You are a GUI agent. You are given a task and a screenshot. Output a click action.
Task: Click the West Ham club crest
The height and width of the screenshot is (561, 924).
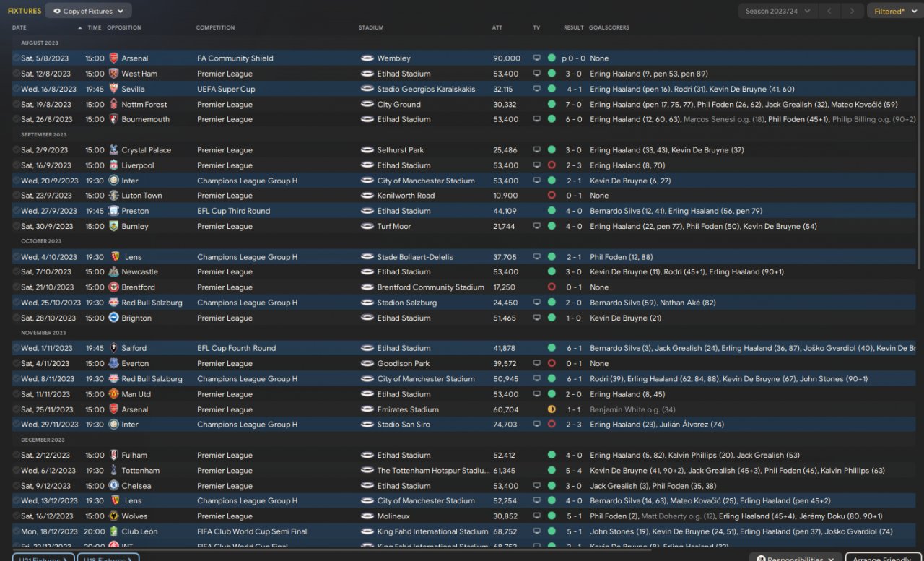[x=113, y=74]
